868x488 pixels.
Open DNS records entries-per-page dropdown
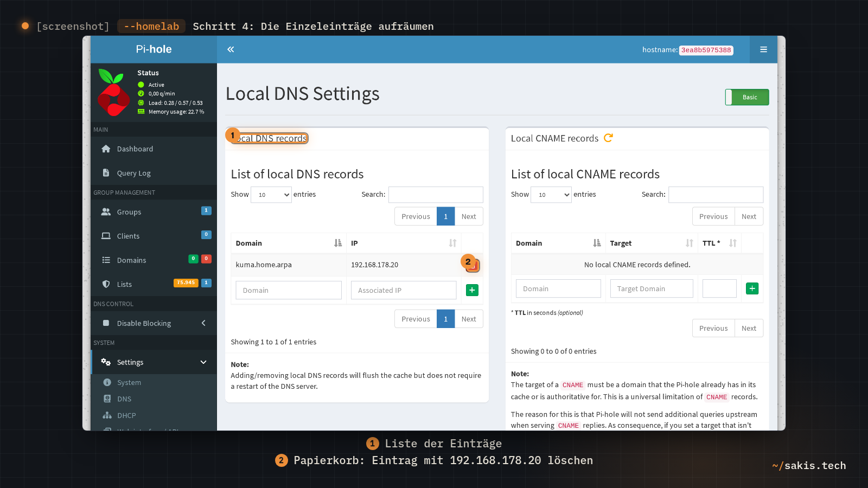(x=271, y=195)
